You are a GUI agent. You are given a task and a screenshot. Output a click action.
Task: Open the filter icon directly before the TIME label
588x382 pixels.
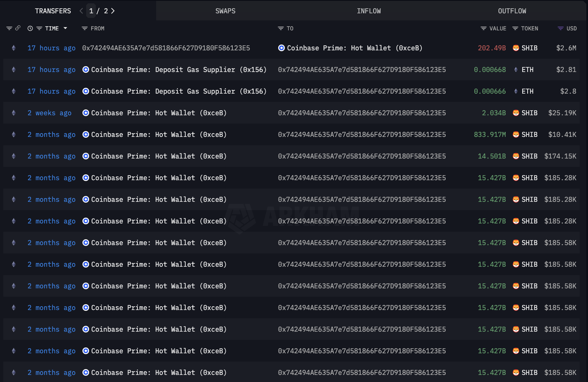[x=39, y=28]
